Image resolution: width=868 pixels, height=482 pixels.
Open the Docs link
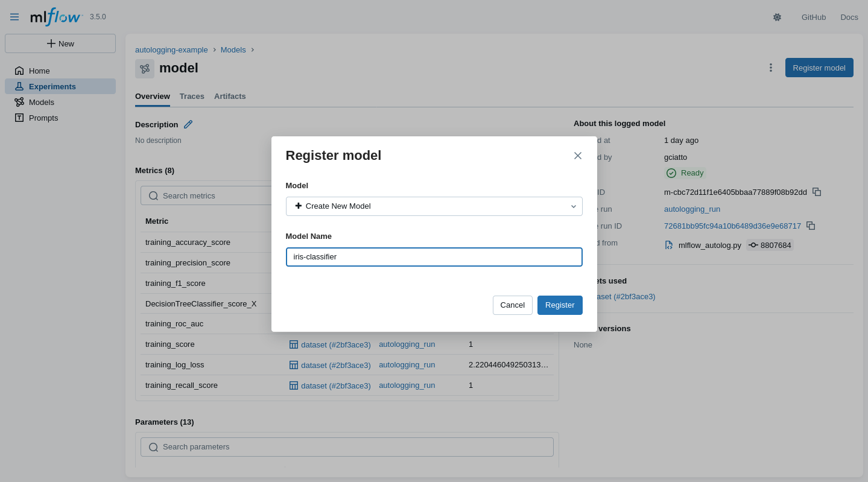pos(849,17)
